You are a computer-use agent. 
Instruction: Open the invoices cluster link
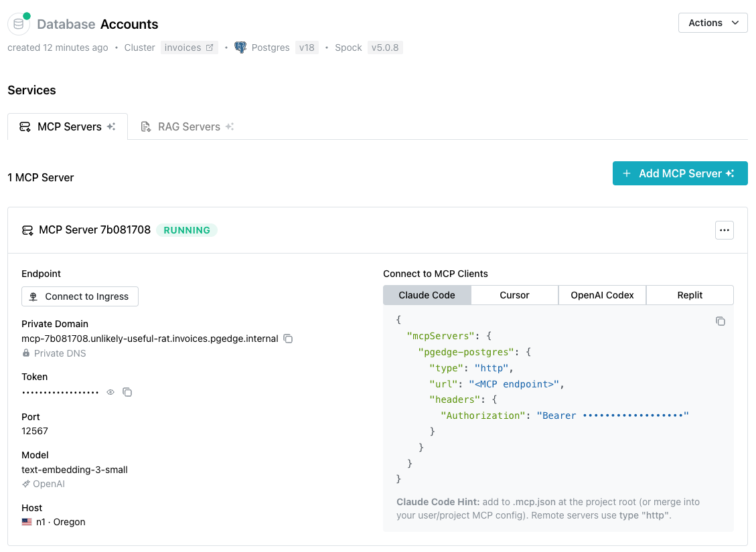[x=189, y=48]
